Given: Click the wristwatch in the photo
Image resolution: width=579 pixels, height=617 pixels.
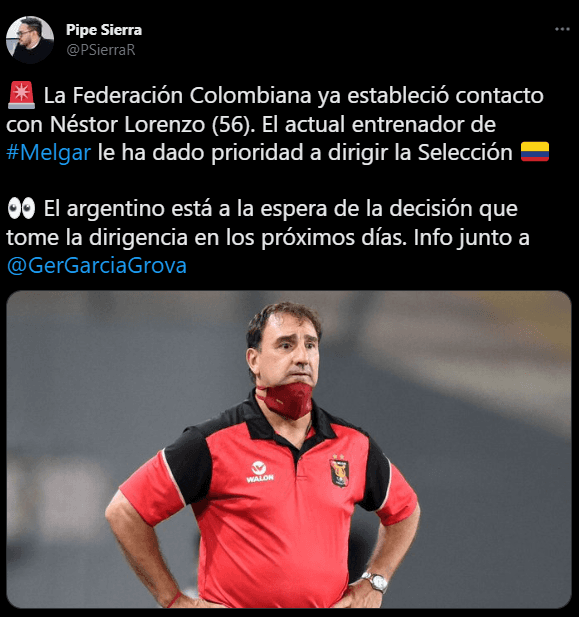Looking at the screenshot, I should [x=375, y=582].
